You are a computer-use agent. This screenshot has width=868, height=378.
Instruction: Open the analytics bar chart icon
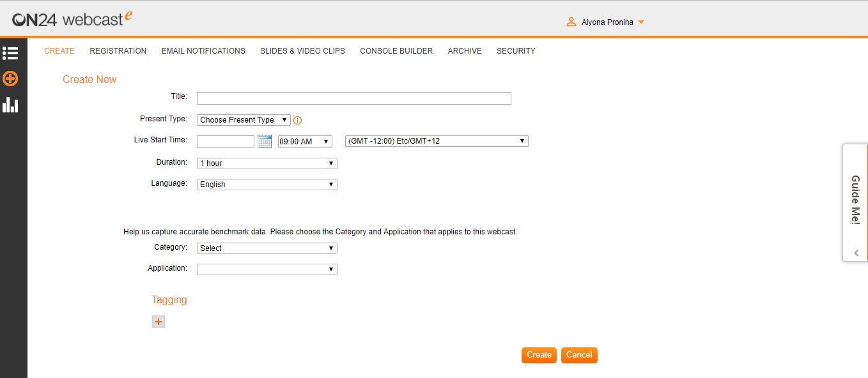click(10, 105)
